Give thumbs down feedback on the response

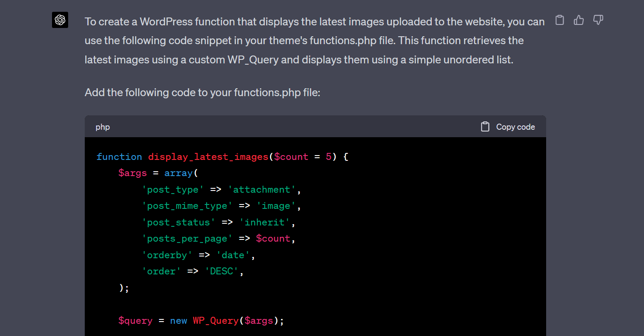598,20
